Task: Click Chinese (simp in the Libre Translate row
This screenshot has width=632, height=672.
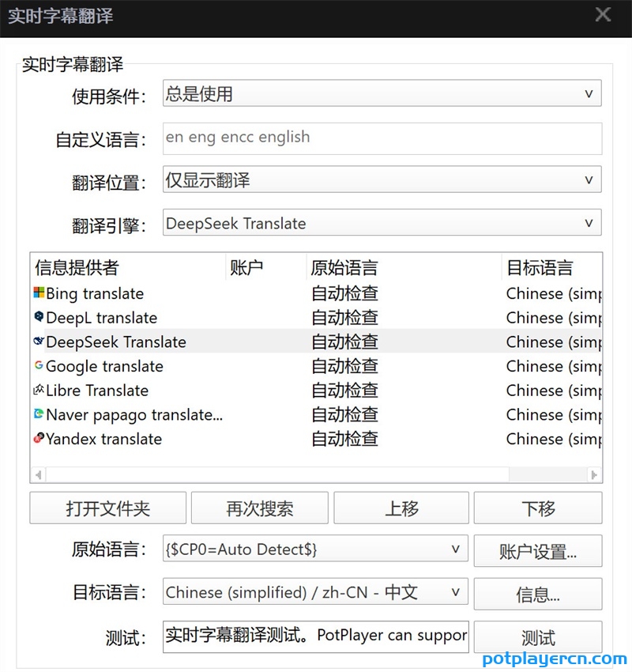Action: pyautogui.click(x=554, y=390)
